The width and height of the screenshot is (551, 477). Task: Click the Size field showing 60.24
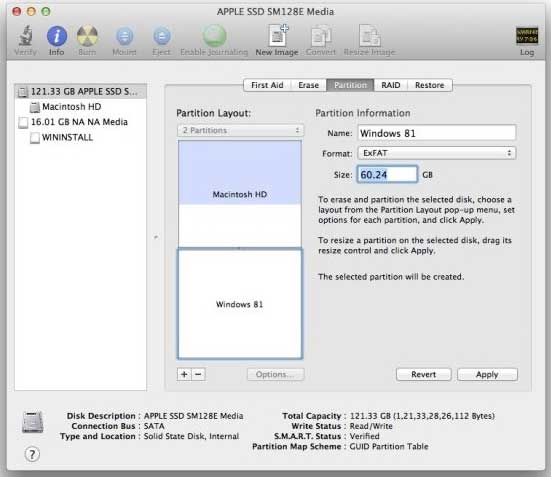pyautogui.click(x=387, y=174)
